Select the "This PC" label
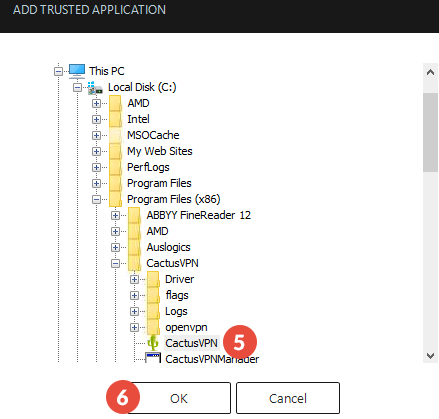The height and width of the screenshot is (419, 439). (x=107, y=71)
